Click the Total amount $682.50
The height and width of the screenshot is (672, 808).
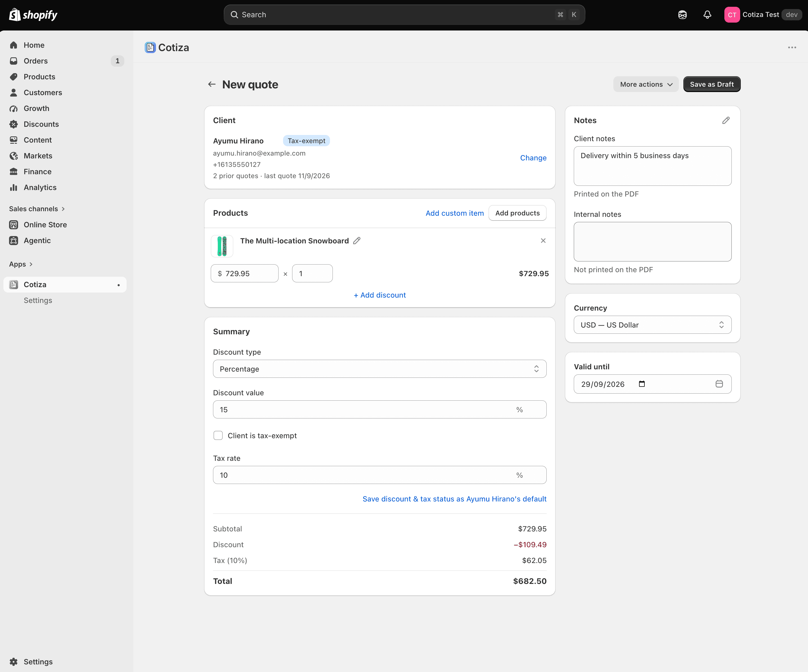coord(530,581)
